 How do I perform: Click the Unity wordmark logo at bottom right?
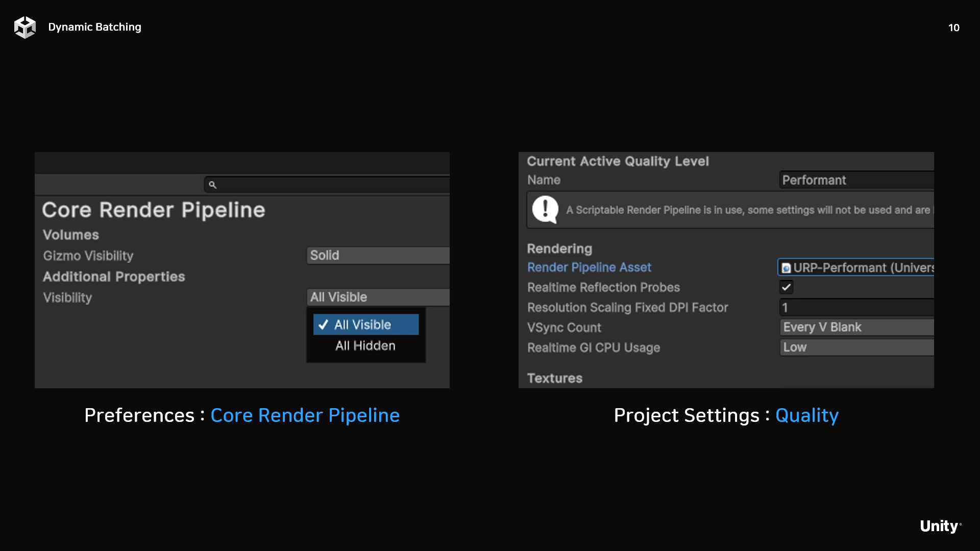(940, 526)
